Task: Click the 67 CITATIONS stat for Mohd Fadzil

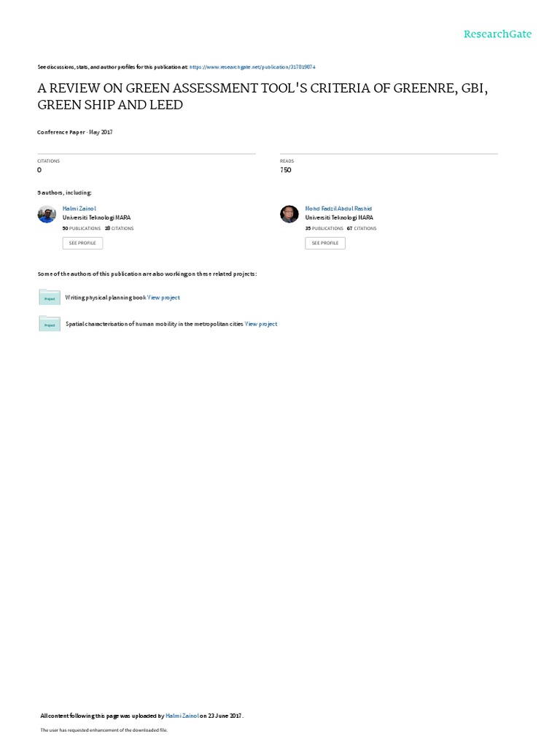Action: pos(362,228)
